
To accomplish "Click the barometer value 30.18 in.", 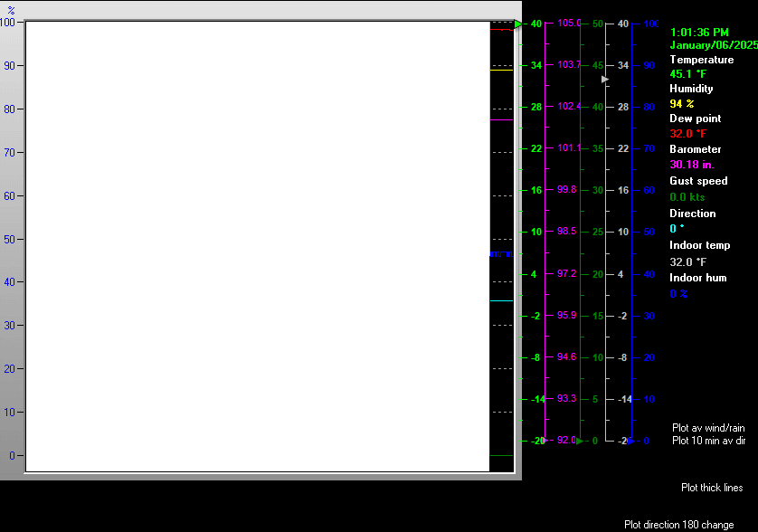I will click(x=692, y=165).
